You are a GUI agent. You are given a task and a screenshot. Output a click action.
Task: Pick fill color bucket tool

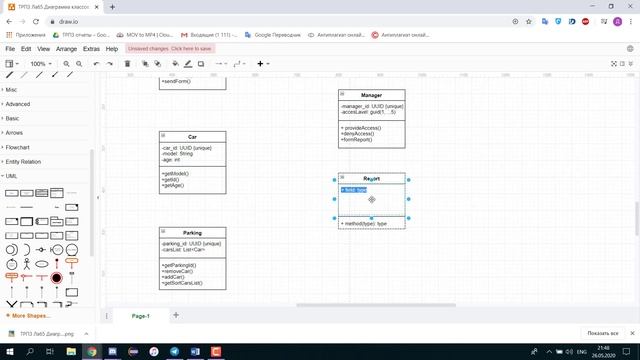tap(175, 64)
